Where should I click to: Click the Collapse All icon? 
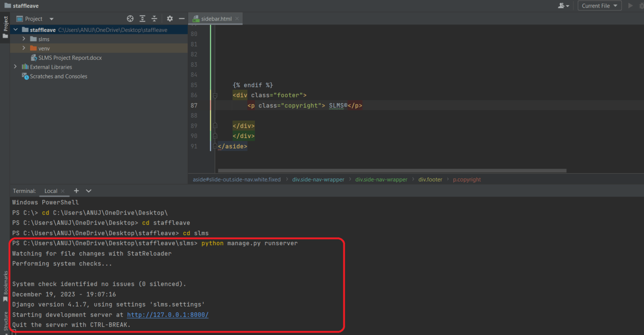pos(154,18)
